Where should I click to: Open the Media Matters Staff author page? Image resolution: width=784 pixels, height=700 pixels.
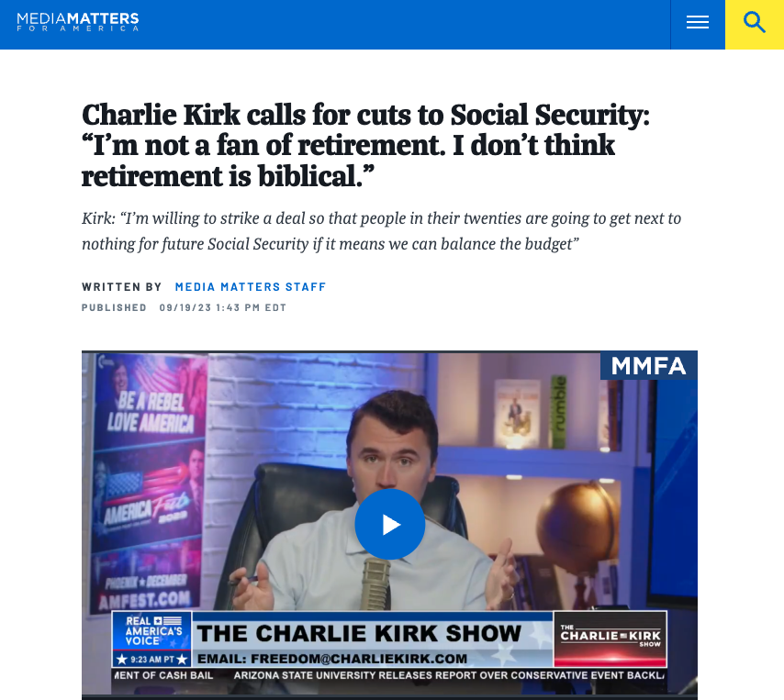(x=251, y=287)
